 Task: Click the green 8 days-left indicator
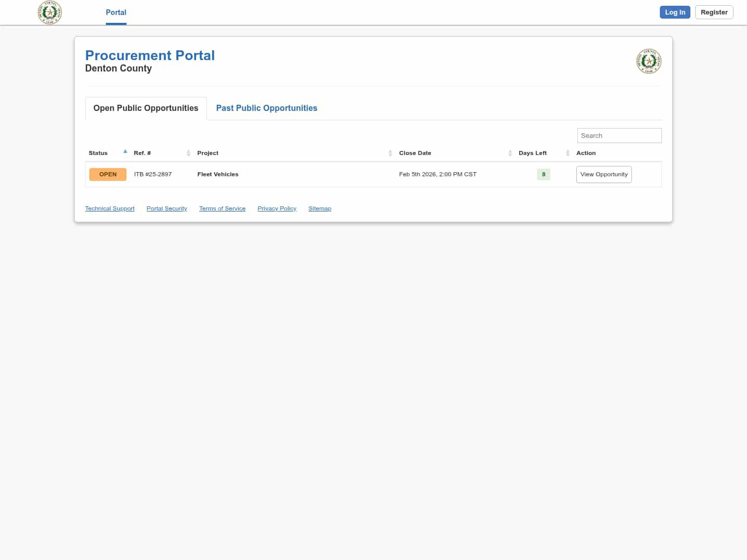[x=543, y=174]
